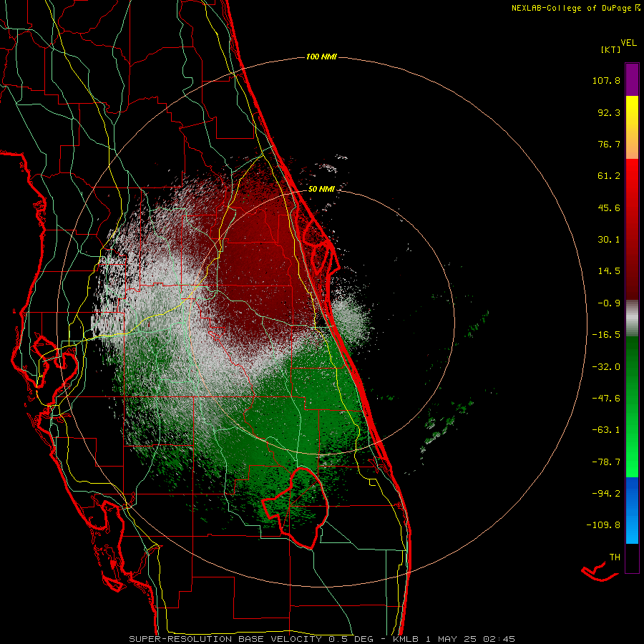This screenshot has height=644, width=644.
Task: Click the -63.1 value on velocity scale
Action: click(x=606, y=430)
